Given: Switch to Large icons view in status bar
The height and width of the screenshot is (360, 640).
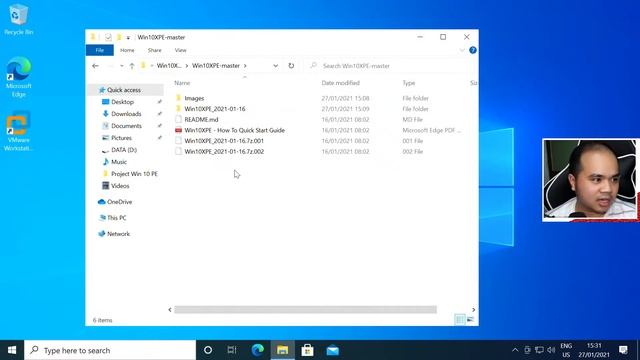Looking at the screenshot, I should (x=471, y=320).
